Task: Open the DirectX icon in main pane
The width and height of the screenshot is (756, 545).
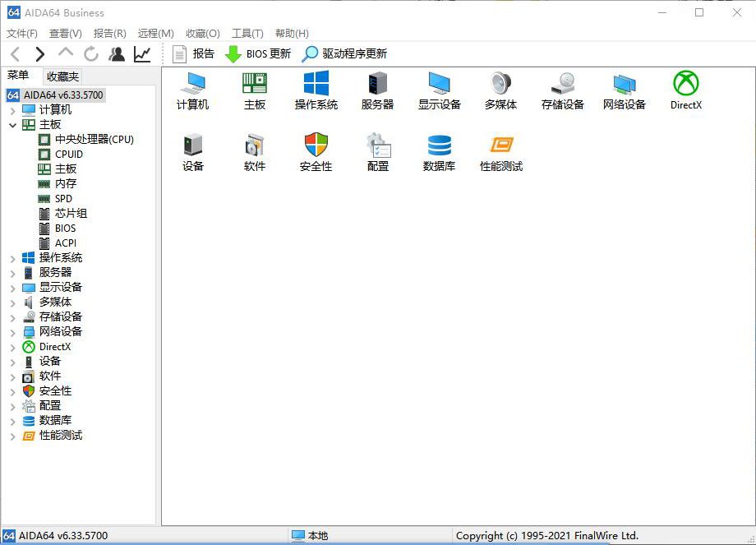Action: (686, 90)
